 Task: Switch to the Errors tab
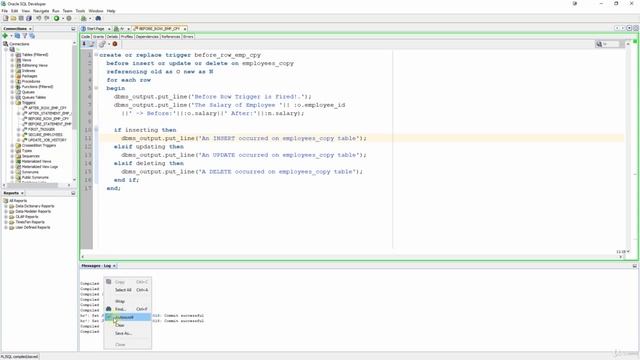(188, 37)
